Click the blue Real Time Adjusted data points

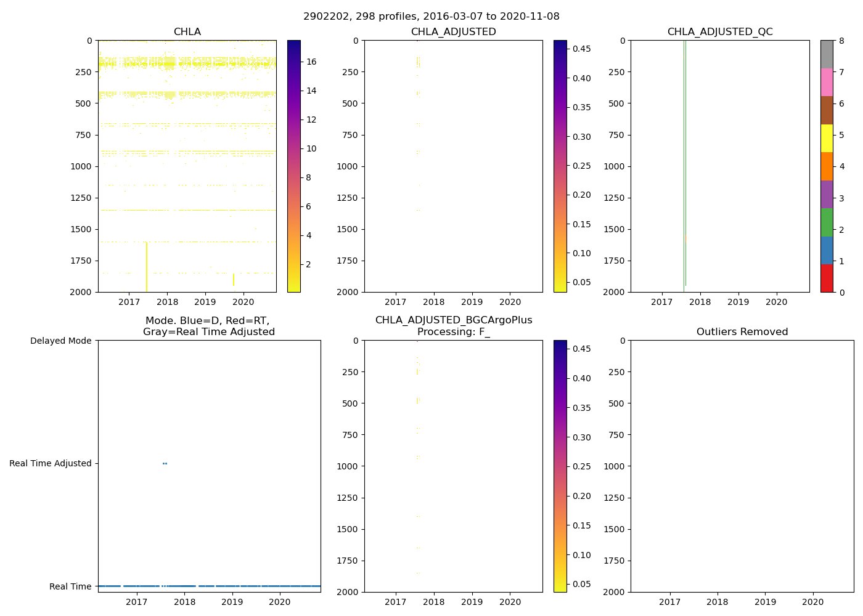165,463
